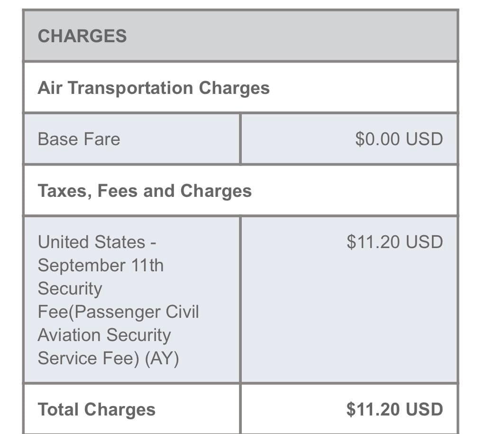Click the (AY) tax code
Viewport: 504px width, 434px height.
pos(162,358)
